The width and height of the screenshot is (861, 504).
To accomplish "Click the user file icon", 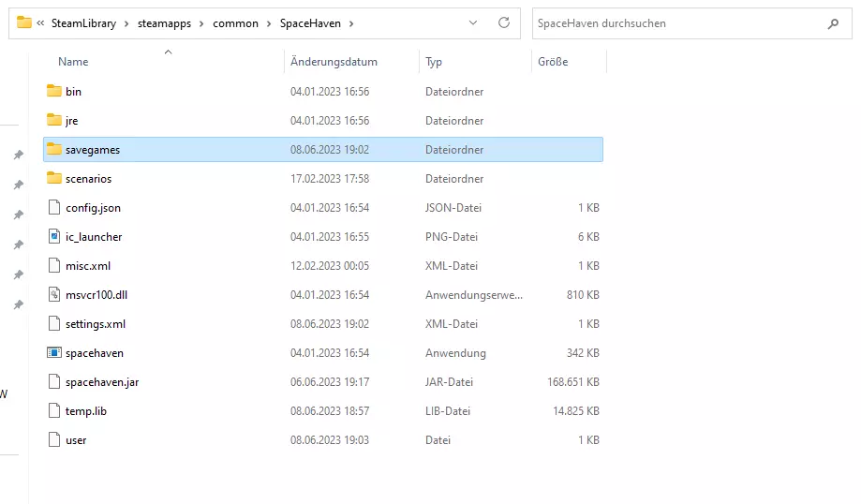I will coord(53,440).
